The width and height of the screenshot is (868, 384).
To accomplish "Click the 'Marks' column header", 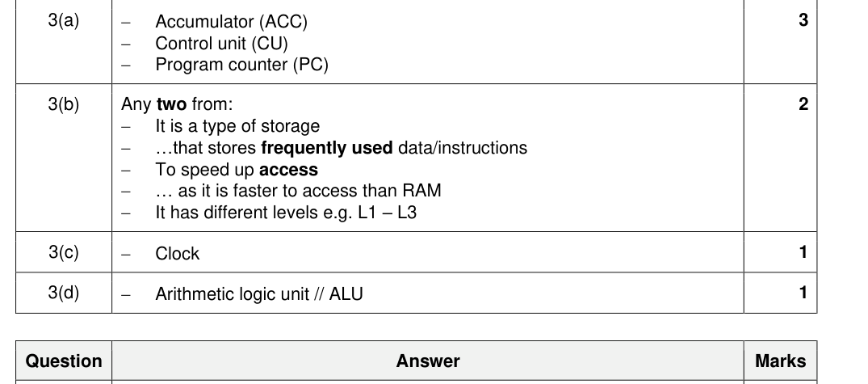I will pyautogui.click(x=781, y=361).
